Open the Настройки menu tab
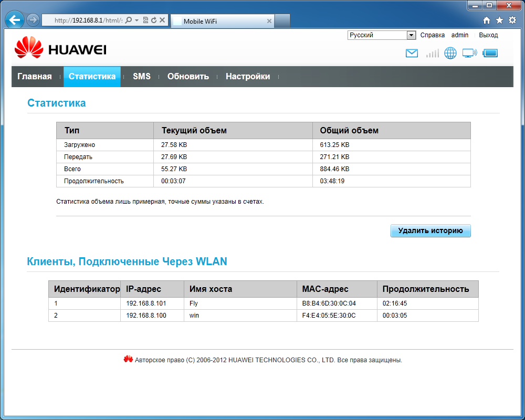Screen dimensions: 525x420 tap(248, 76)
